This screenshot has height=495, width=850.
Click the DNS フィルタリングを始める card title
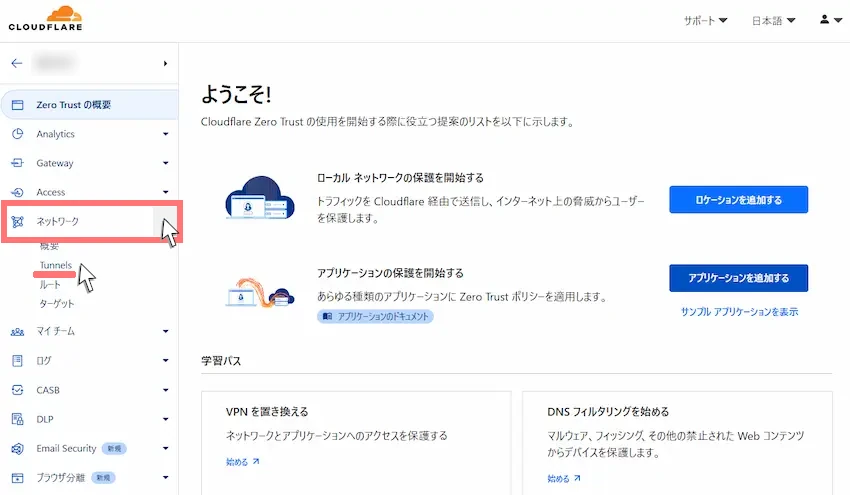pos(608,412)
